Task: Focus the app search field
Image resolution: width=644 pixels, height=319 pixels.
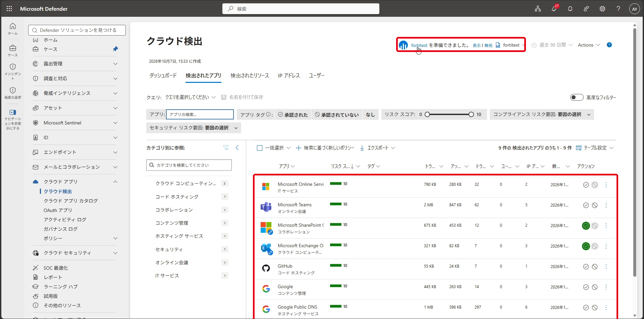Action: pyautogui.click(x=200, y=114)
